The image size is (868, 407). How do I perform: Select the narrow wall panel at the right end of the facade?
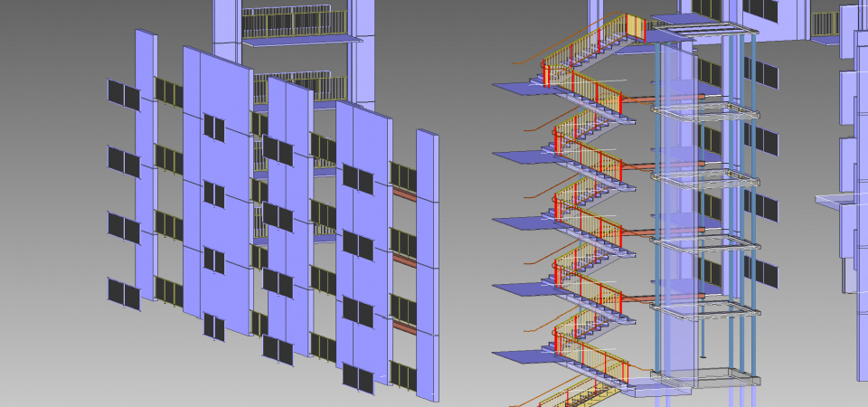click(427, 262)
